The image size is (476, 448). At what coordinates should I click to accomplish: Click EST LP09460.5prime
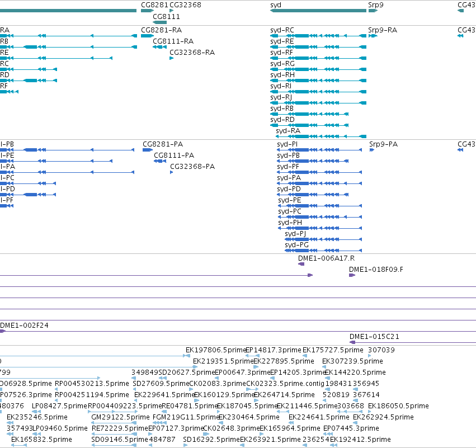pyautogui.click(x=60, y=428)
